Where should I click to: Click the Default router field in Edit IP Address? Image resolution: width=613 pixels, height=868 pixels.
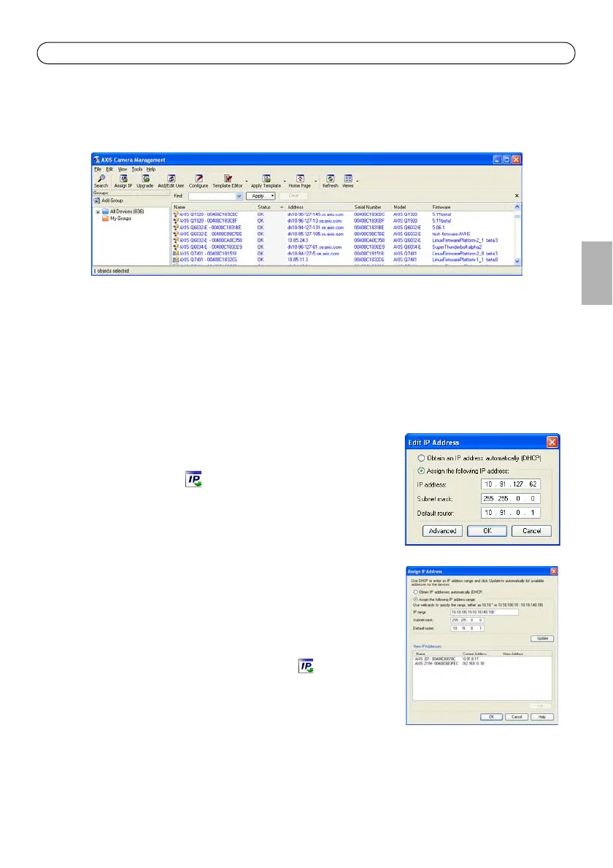tap(511, 514)
